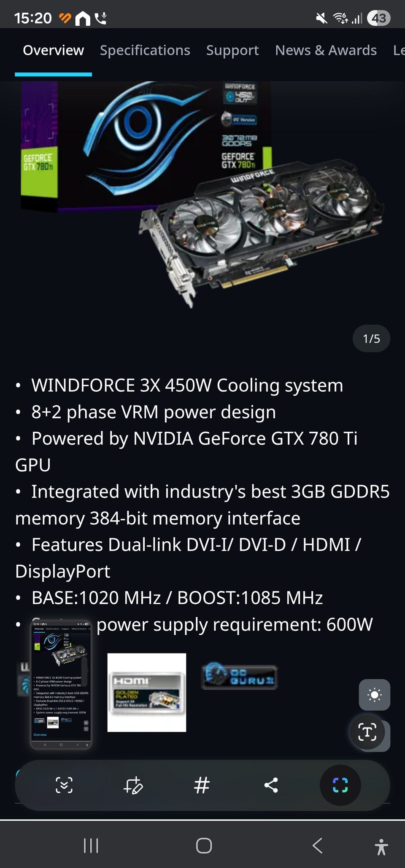Tap the scroll capture icon
405x868 pixels.
pyautogui.click(x=64, y=785)
